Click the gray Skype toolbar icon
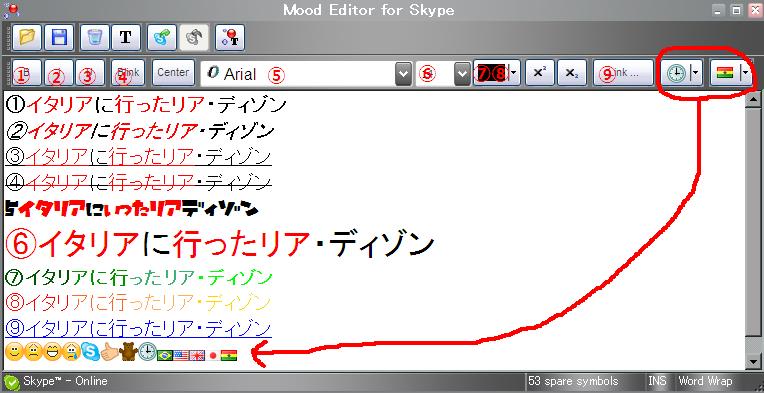Screen dimensions: 764x393 194,37
